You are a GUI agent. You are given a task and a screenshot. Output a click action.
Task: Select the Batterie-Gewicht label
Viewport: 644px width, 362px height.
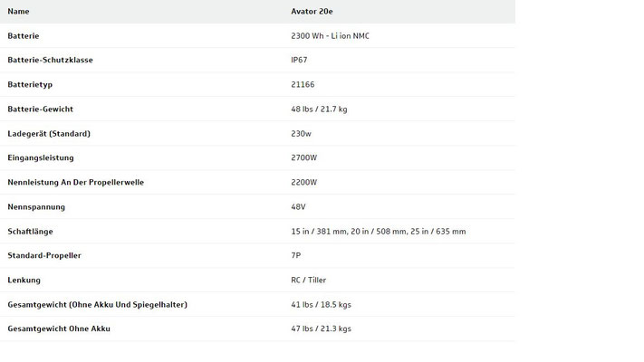coord(40,110)
